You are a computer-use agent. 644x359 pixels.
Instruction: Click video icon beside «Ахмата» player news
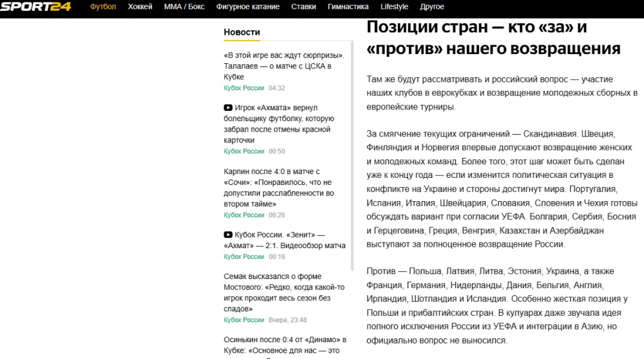pos(228,108)
